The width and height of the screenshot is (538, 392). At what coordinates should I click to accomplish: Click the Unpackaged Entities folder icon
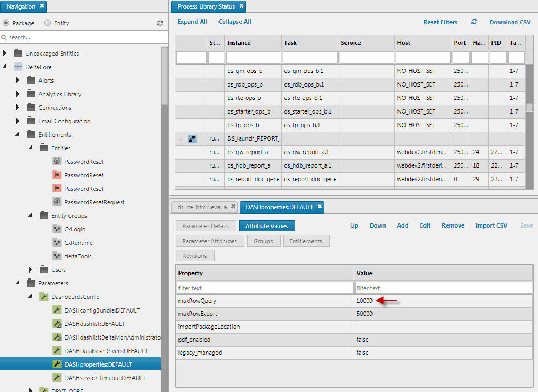[x=18, y=53]
